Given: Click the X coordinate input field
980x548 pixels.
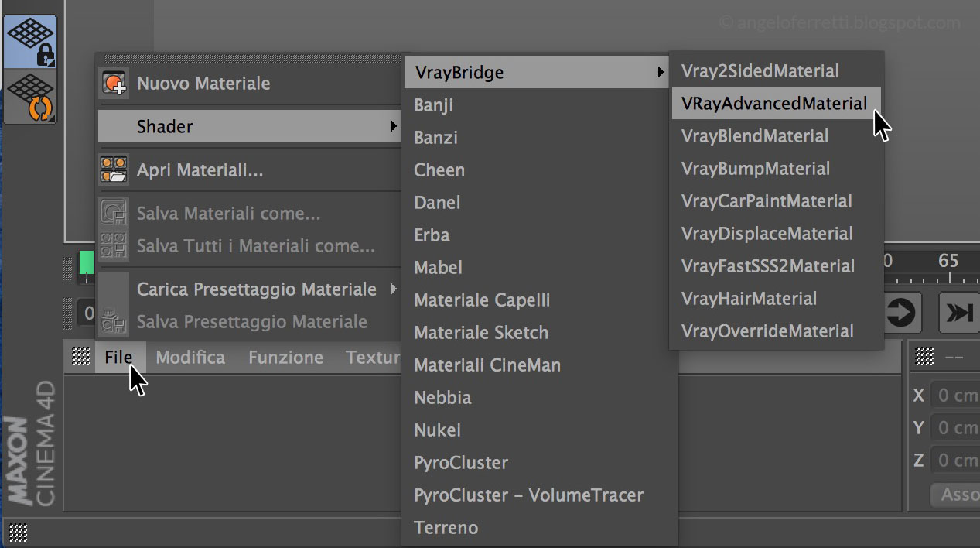Looking at the screenshot, I should pos(955,396).
